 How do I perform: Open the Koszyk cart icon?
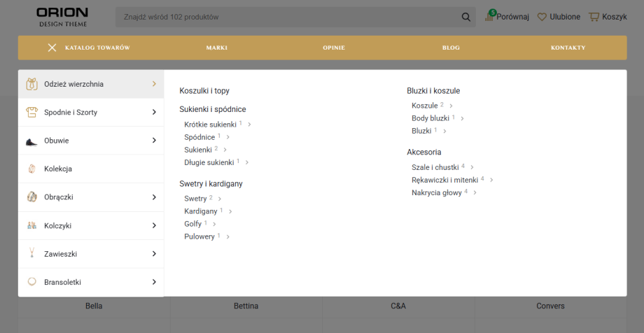(x=594, y=17)
